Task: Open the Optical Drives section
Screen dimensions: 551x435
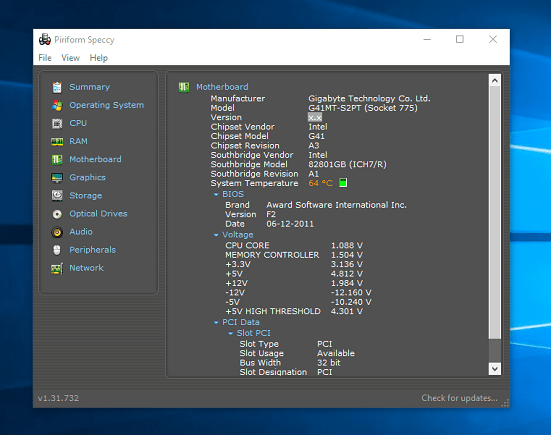Action: [98, 214]
